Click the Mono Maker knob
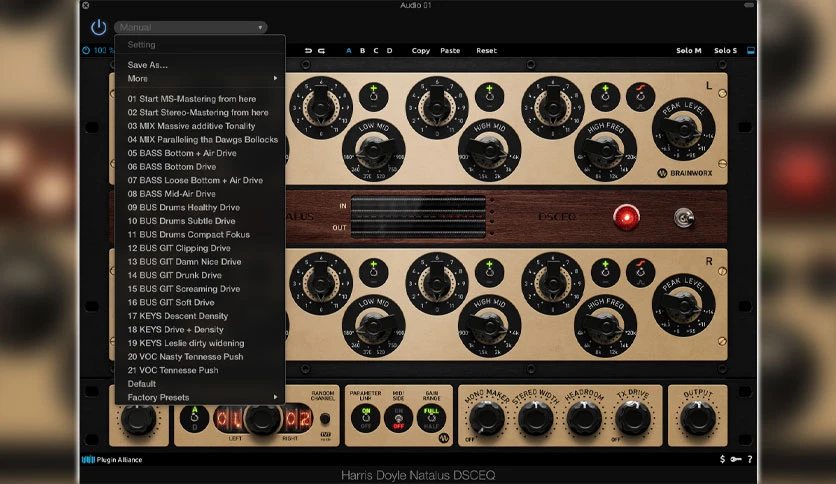 click(486, 418)
